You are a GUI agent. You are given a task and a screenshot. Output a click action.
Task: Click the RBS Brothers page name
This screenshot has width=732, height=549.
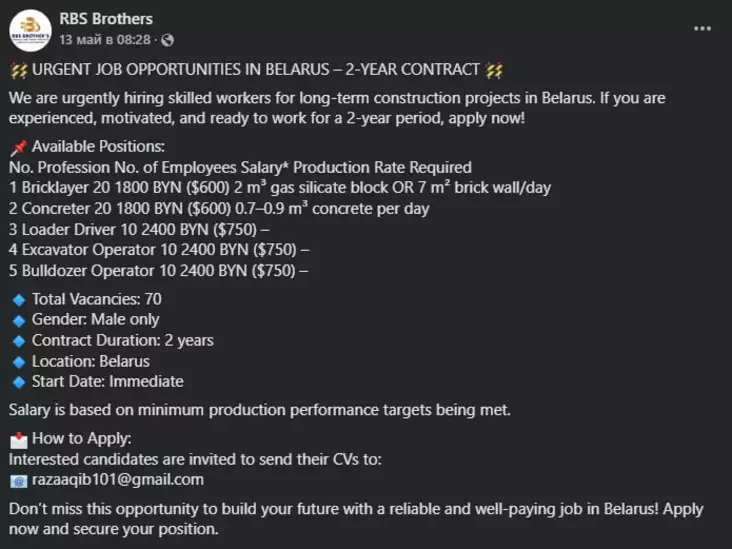(106, 19)
